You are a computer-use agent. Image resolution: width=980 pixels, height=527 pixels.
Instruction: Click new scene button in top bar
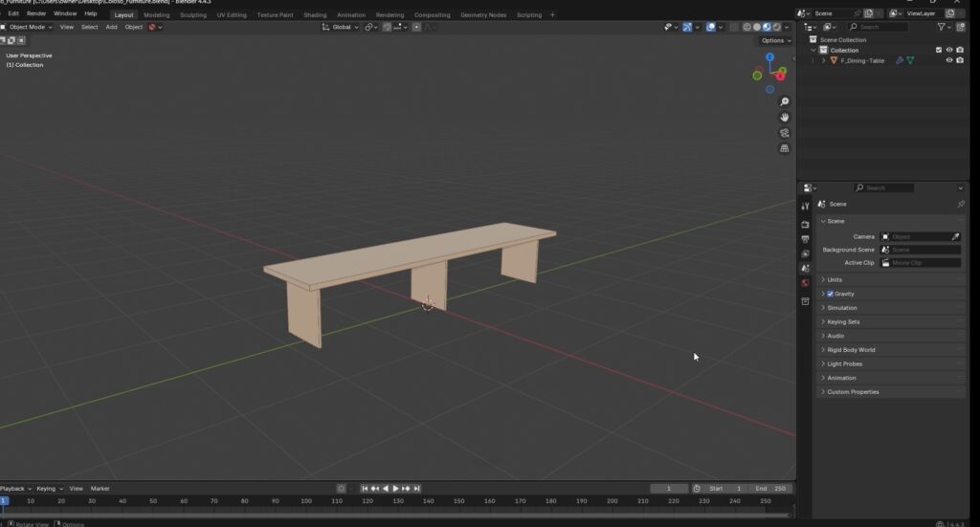[869, 13]
